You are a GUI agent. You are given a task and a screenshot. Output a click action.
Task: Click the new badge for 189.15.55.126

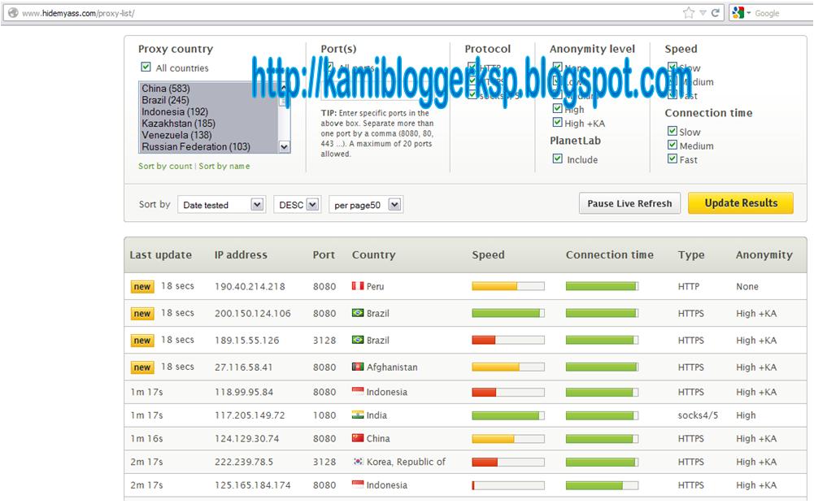(142, 341)
